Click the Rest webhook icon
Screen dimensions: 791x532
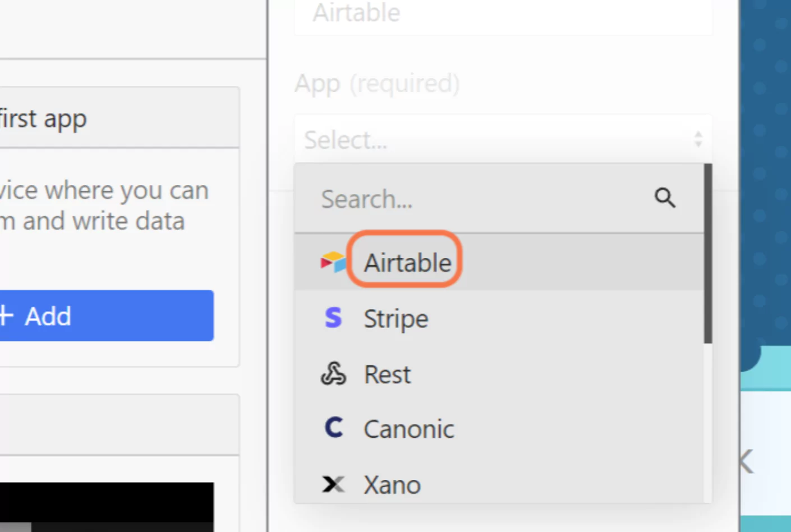[333, 373]
